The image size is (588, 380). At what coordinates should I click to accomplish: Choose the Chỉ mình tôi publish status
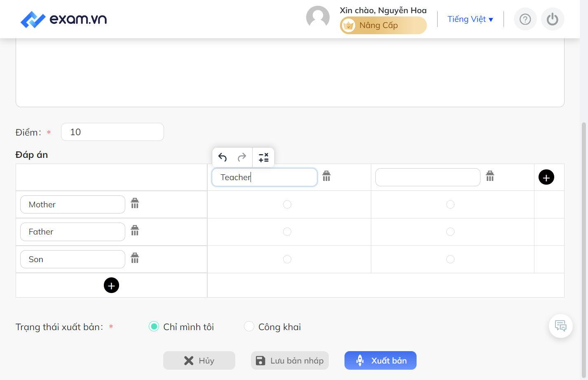154,326
